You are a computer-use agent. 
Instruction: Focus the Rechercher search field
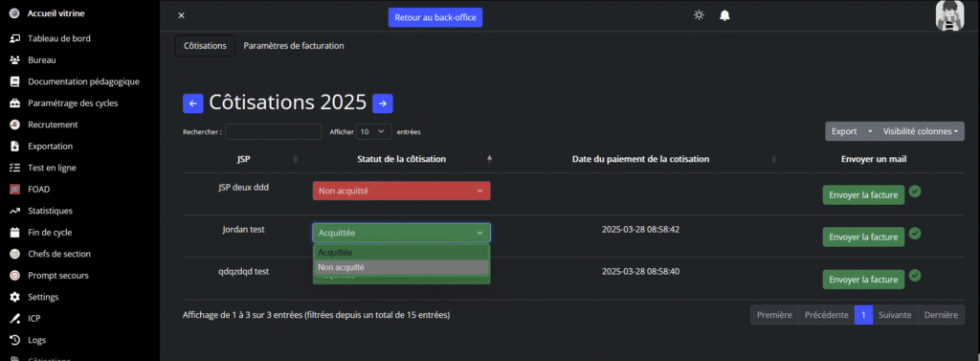pyautogui.click(x=273, y=132)
